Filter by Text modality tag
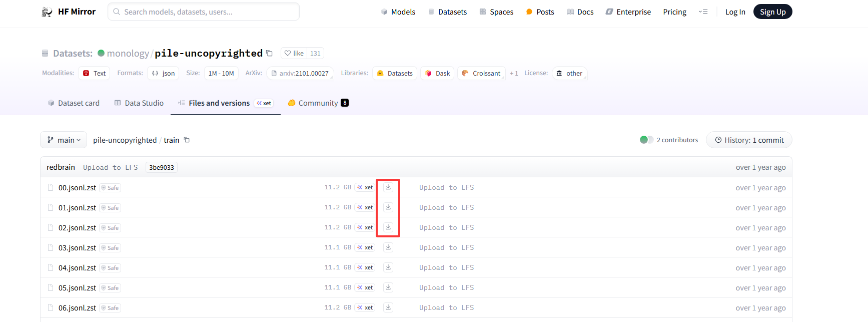Screen dimensions: 868x322 (x=94, y=73)
